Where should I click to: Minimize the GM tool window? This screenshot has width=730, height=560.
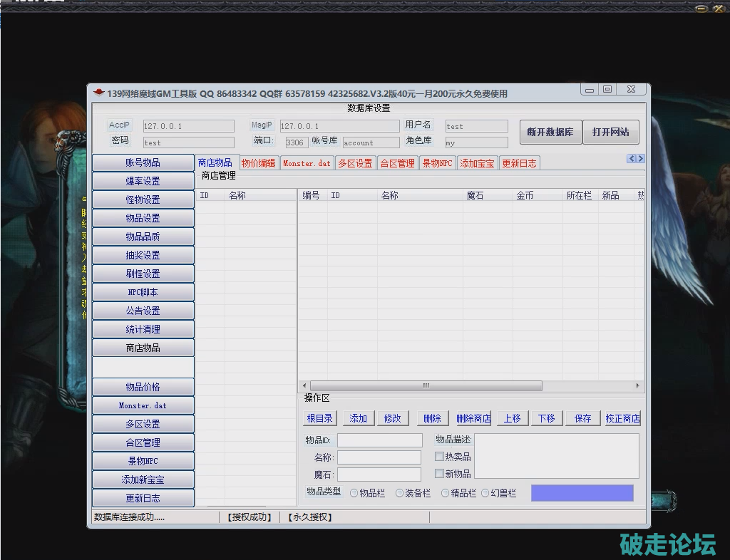tap(589, 90)
